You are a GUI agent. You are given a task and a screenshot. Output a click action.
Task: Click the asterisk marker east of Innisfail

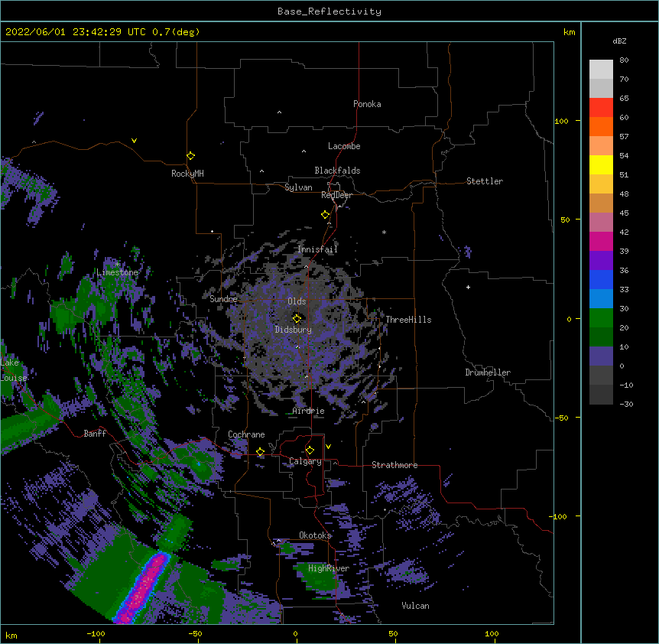(384, 232)
